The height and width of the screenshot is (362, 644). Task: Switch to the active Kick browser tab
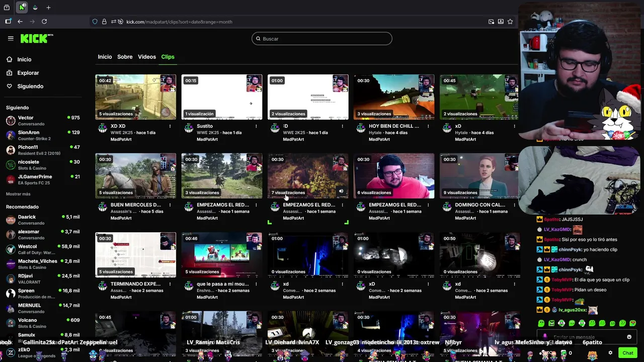click(x=22, y=8)
